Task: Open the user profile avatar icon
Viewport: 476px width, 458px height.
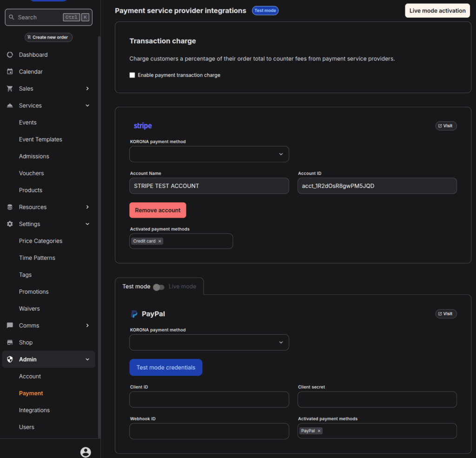Action: (86, 452)
